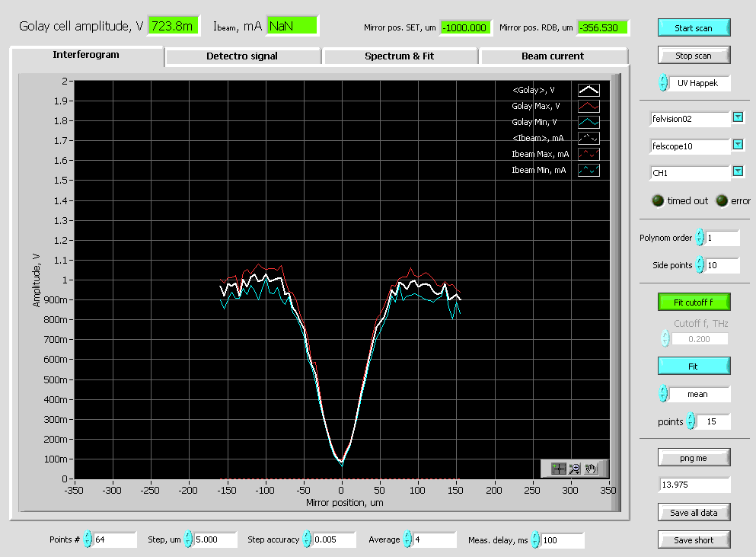Click the 13.975 value field
The width and height of the screenshot is (756, 557).
click(694, 485)
